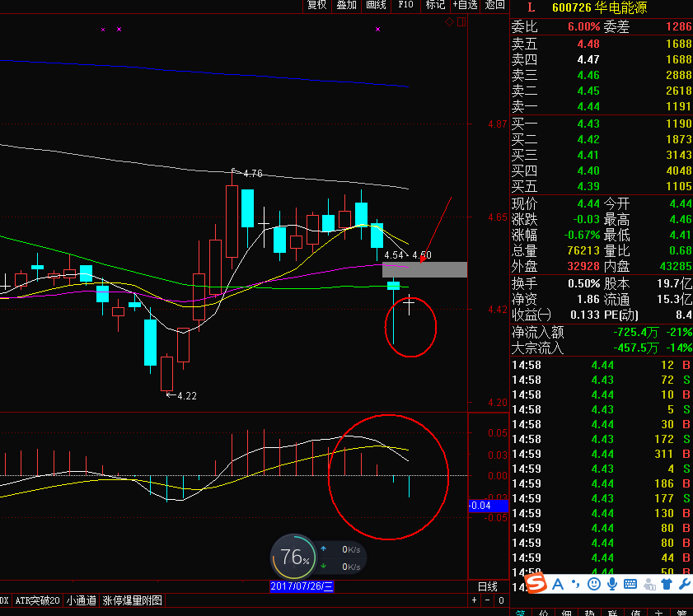Click the 76% memory usage circle widget

[x=293, y=557]
